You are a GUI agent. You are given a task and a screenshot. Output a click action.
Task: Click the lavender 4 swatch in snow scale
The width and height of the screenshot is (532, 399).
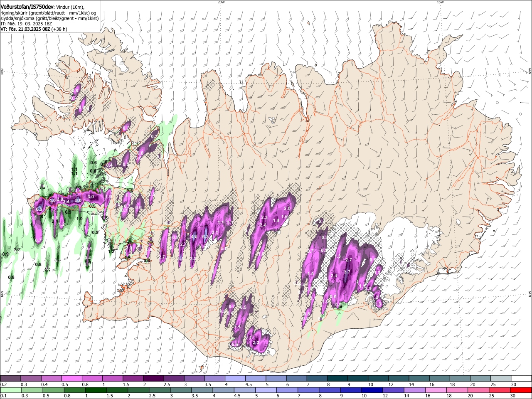pos(235,379)
